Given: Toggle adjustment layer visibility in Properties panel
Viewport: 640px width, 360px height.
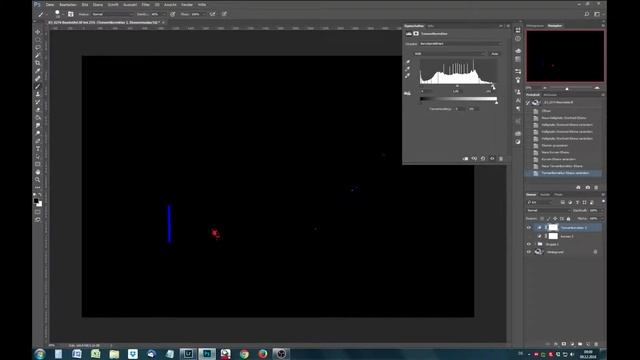Looking at the screenshot, I should 492,158.
